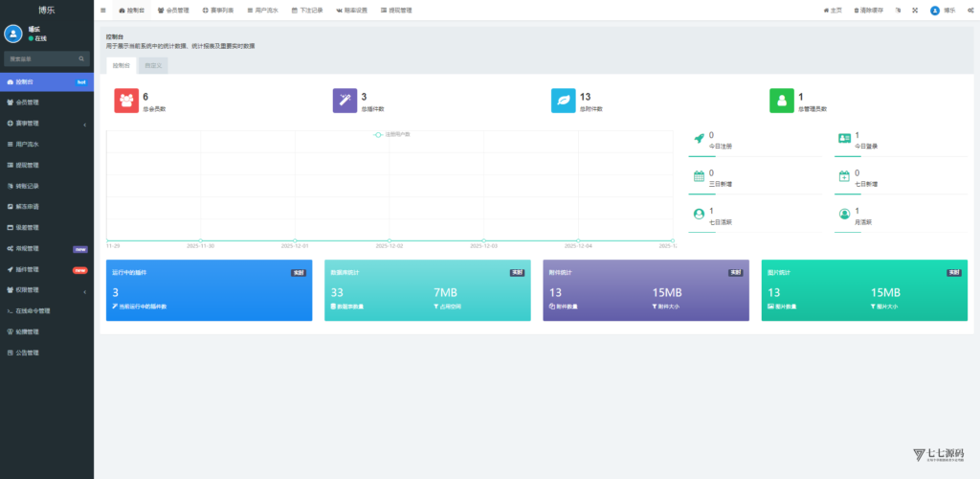Open the 会员管理 tab in the top bar
The image size is (980, 479).
tap(173, 11)
